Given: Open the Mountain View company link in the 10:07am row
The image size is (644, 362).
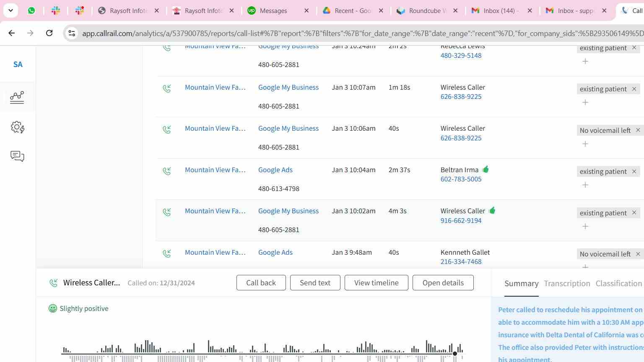Looking at the screenshot, I should [x=215, y=87].
